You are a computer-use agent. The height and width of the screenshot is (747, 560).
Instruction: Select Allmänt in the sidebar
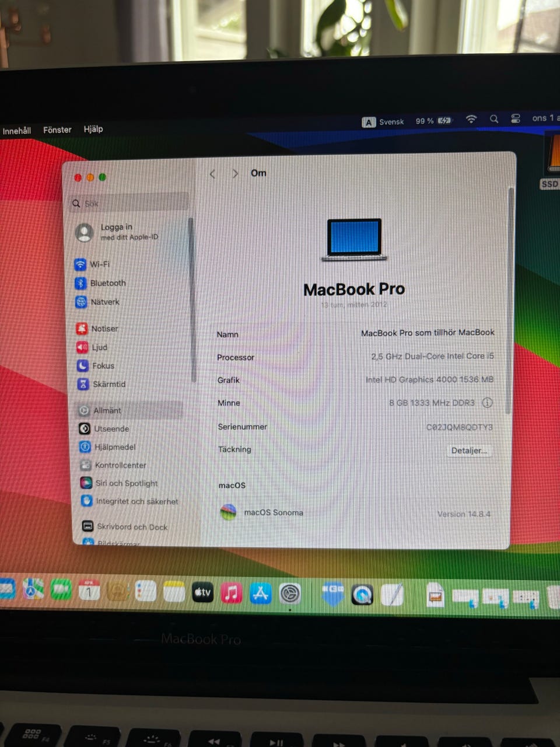pyautogui.click(x=129, y=410)
